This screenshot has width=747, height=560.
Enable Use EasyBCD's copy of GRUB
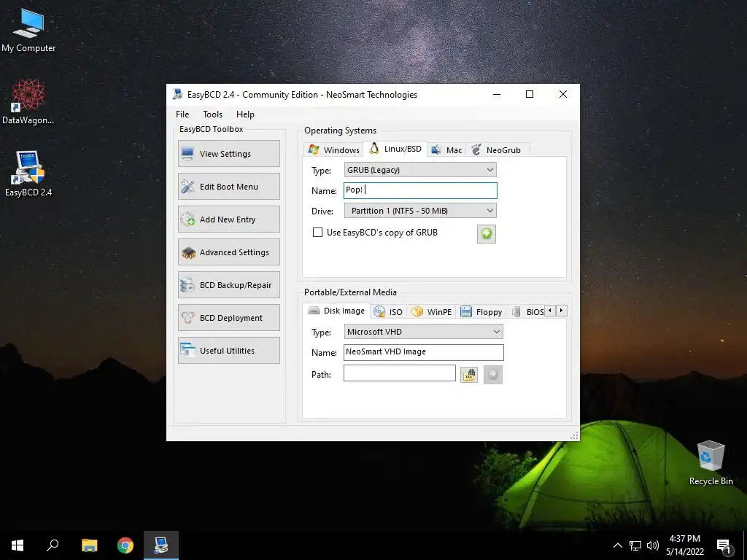317,233
